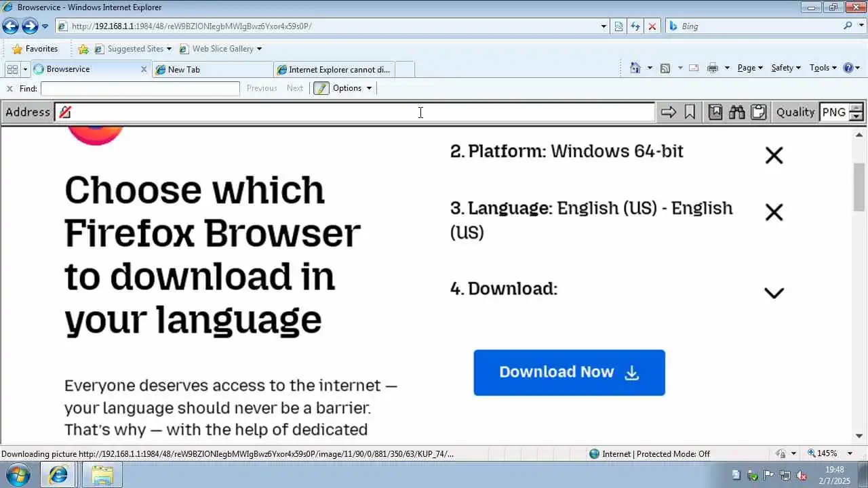Click the Browservice Go arrow icon

click(669, 113)
